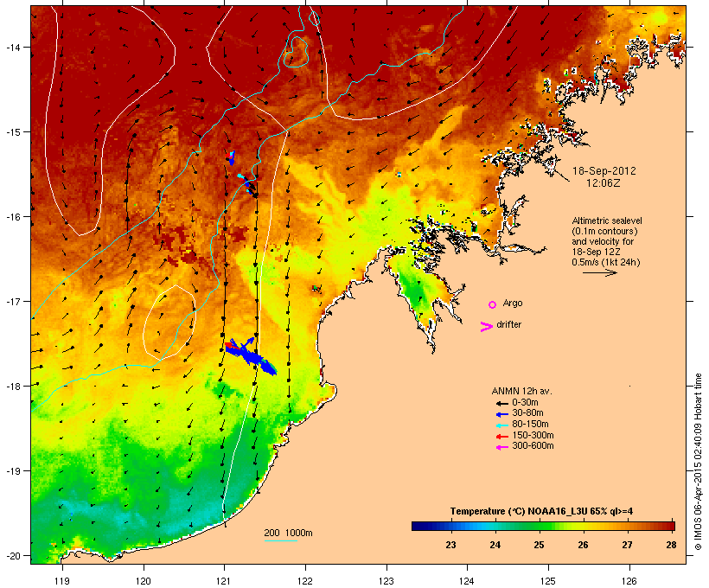Click the longitude axis label 125
The width and height of the screenshot is (709, 588).
[x=548, y=581]
